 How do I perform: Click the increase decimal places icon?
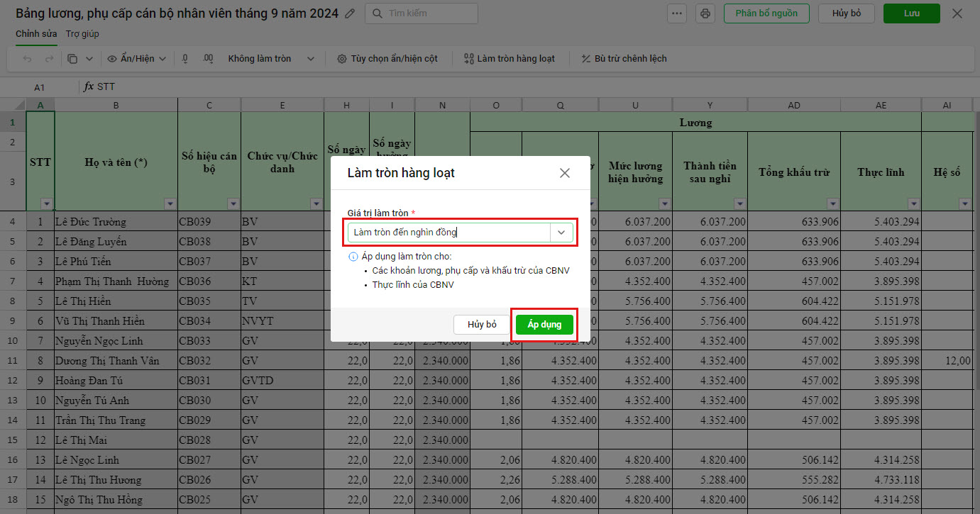(x=208, y=59)
